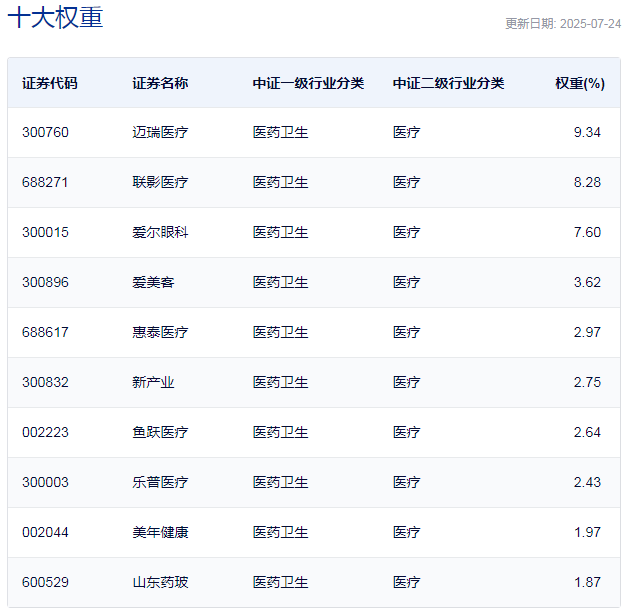This screenshot has width=629, height=613.
Task: Click the 中证二级行业分类 column header
Action: click(448, 83)
